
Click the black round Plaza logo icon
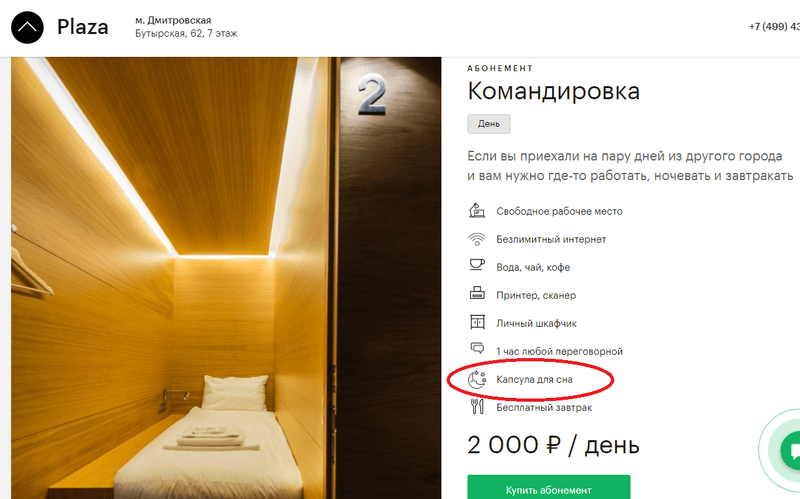(28, 27)
